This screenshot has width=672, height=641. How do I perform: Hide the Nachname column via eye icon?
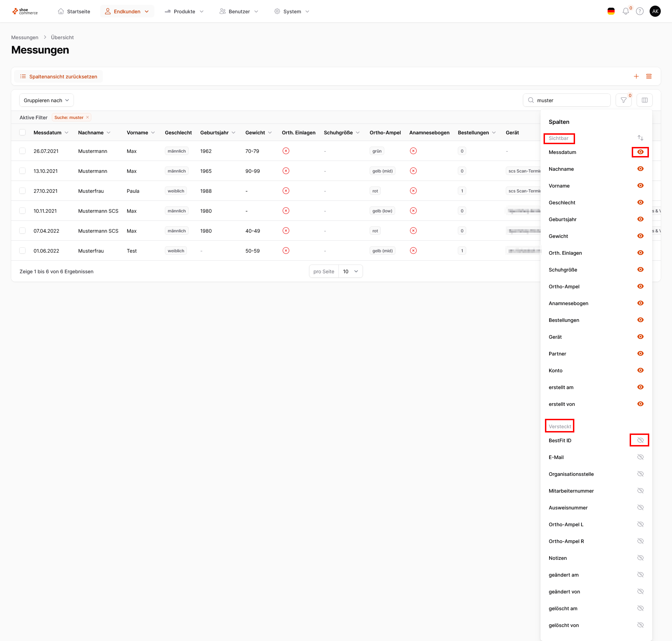pos(640,169)
